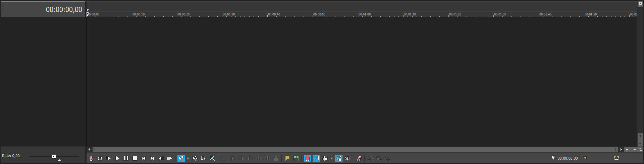Click the 00:00:10 ruler mark
This screenshot has width=644, height=164.
[138, 14]
